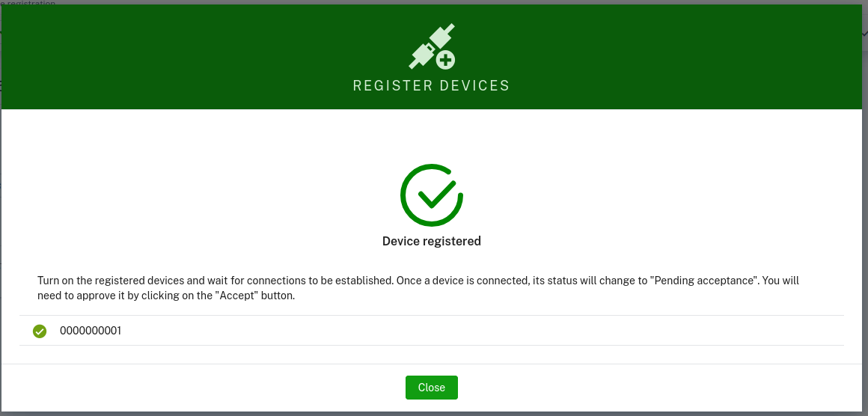The image size is (868, 416).
Task: Click the chevron peeking at top-right edge
Action: pos(865,34)
